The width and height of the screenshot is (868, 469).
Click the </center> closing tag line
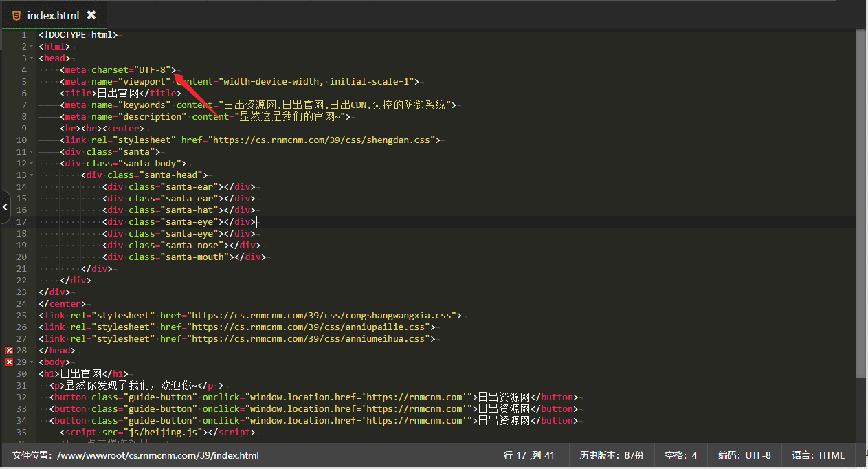click(63, 304)
